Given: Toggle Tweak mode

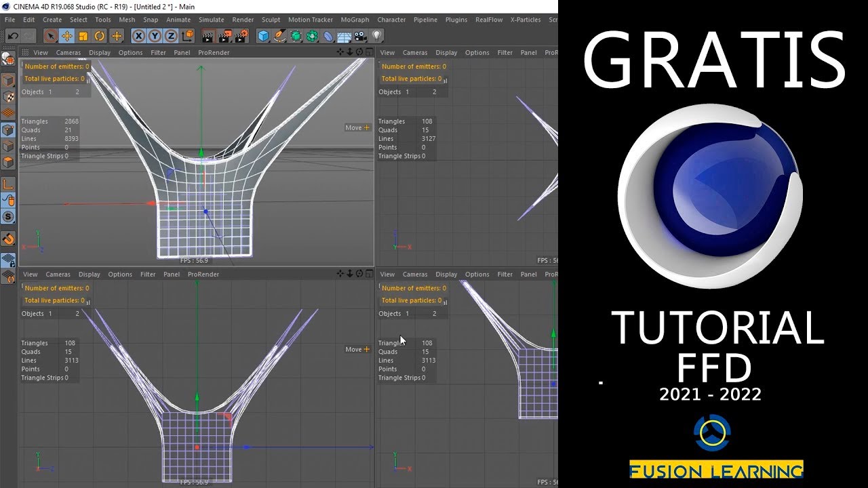Looking at the screenshot, I should coord(8,200).
